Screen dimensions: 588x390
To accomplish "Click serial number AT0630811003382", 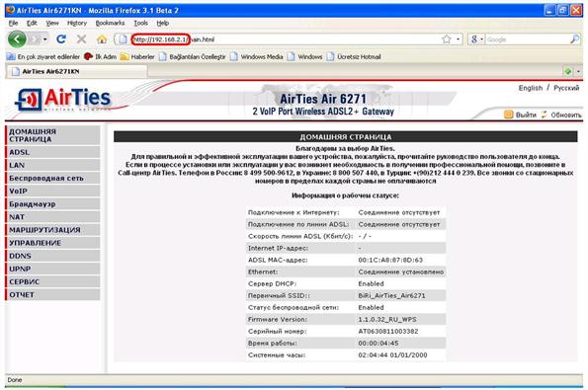I will [x=387, y=331].
